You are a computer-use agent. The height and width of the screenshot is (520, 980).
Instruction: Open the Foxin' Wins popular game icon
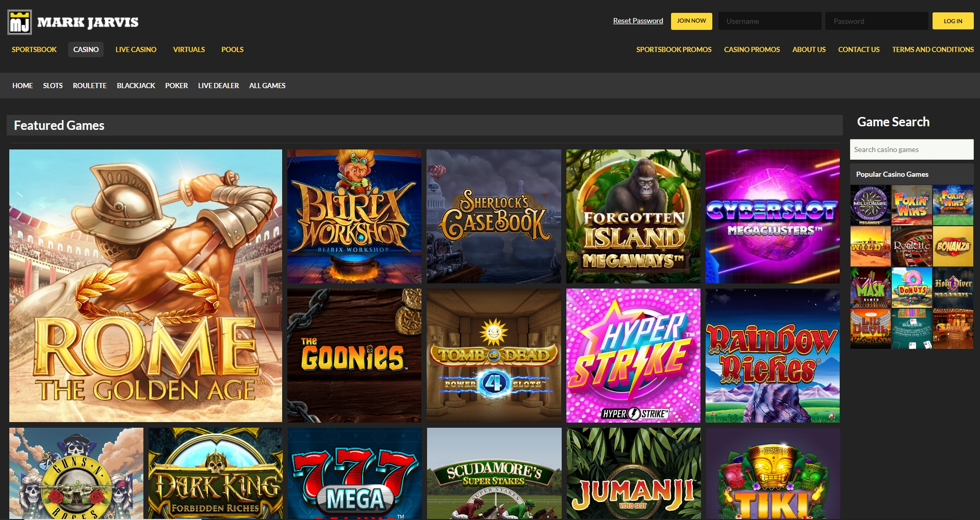tap(912, 205)
